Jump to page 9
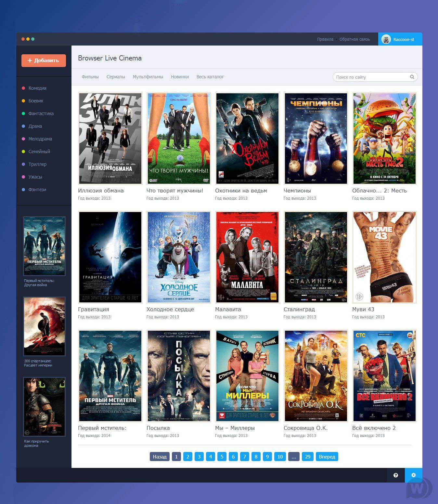 (267, 457)
